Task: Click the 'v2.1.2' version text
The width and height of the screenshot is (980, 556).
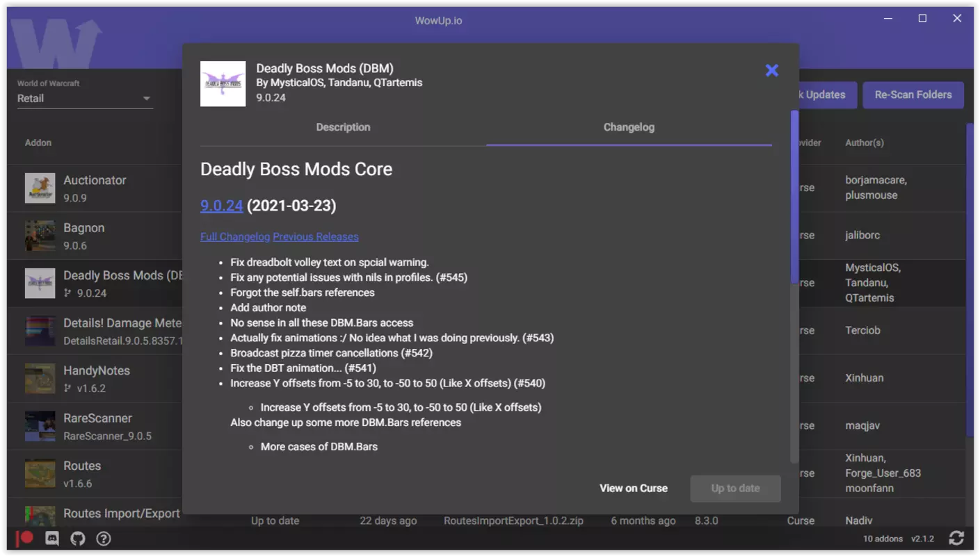Action: click(x=922, y=539)
